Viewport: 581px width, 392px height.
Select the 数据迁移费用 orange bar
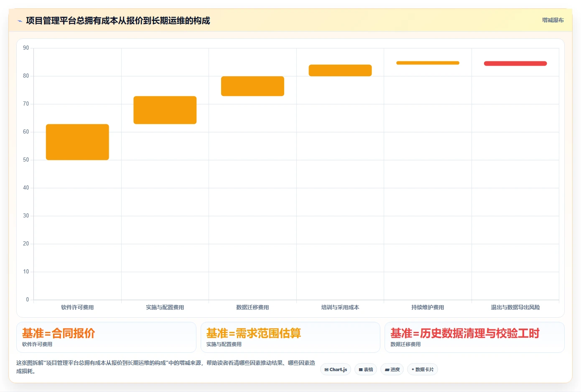pos(252,86)
